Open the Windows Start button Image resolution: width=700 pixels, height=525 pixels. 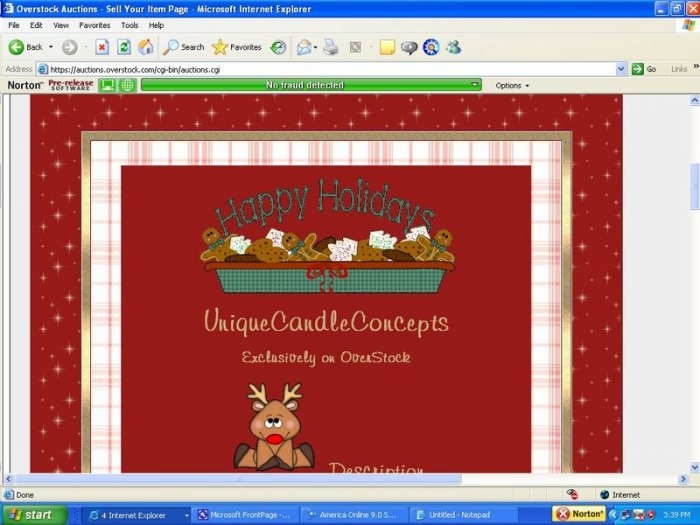[x=33, y=515]
